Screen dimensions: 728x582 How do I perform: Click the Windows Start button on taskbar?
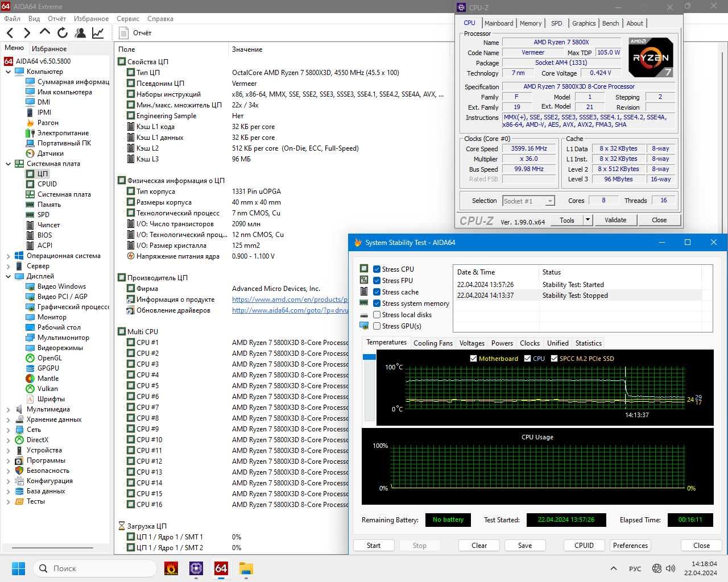[x=18, y=568]
